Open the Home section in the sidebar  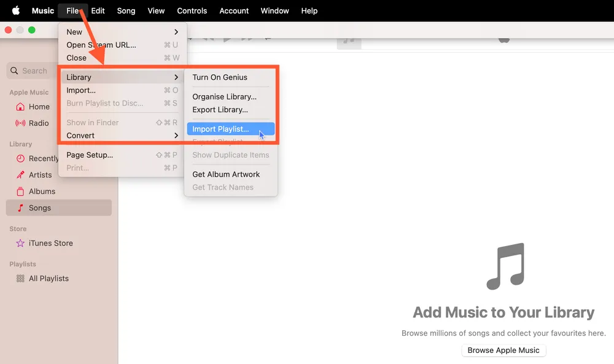coord(37,106)
